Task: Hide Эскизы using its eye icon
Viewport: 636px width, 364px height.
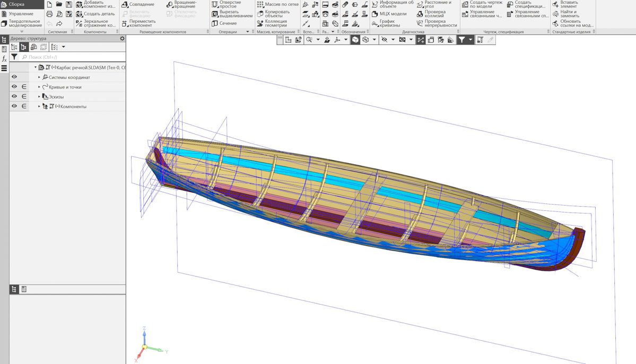Action: click(x=14, y=96)
